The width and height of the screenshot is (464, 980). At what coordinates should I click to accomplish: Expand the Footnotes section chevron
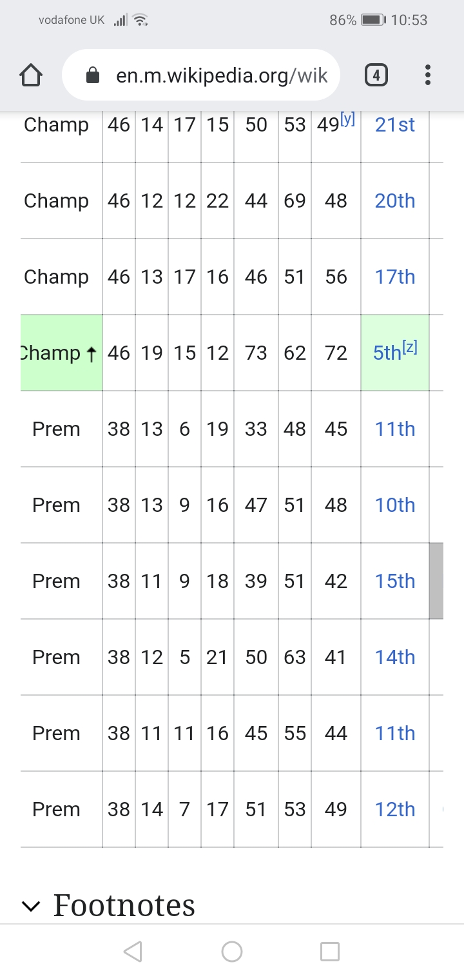(x=30, y=906)
